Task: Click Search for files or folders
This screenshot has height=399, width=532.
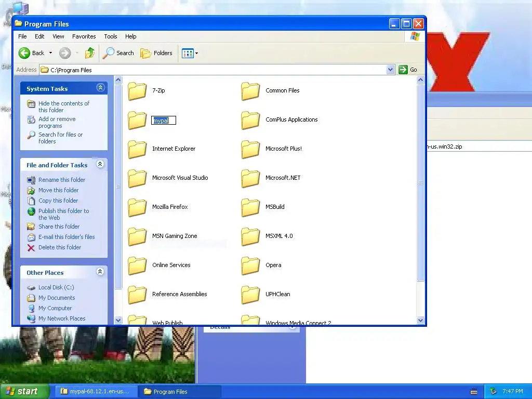Action: coord(60,138)
